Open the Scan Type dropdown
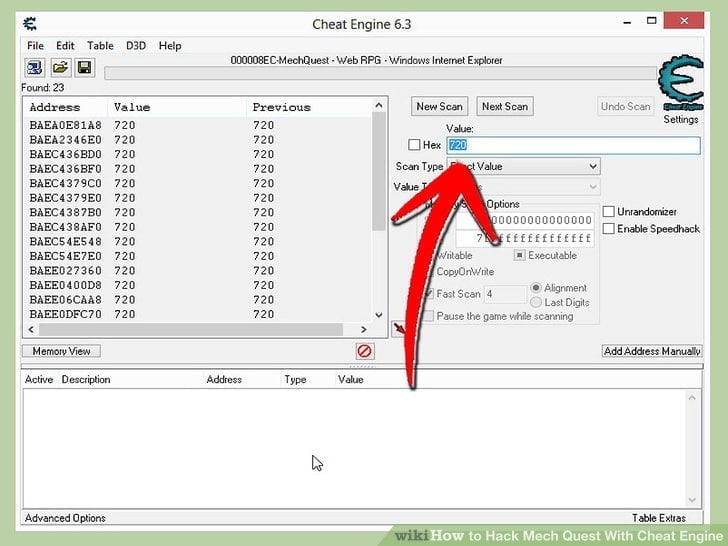 click(x=524, y=166)
